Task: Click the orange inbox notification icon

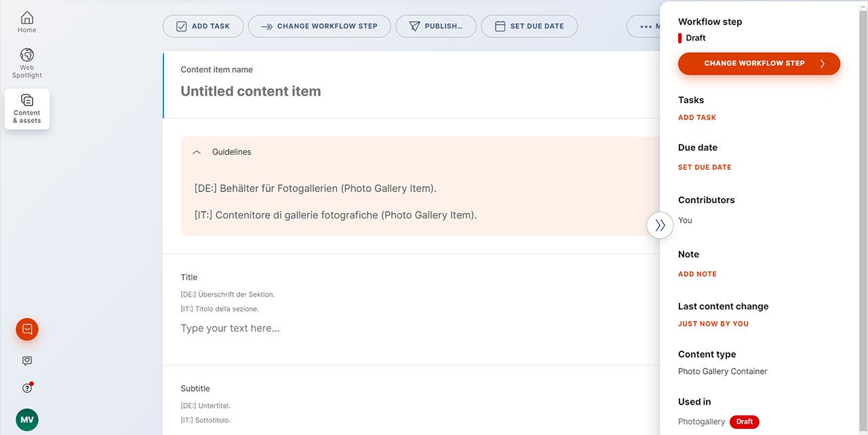Action: tap(27, 329)
